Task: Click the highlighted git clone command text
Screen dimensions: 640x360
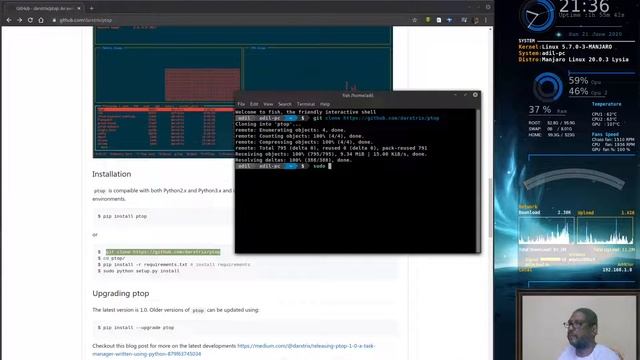Action: pos(163,252)
